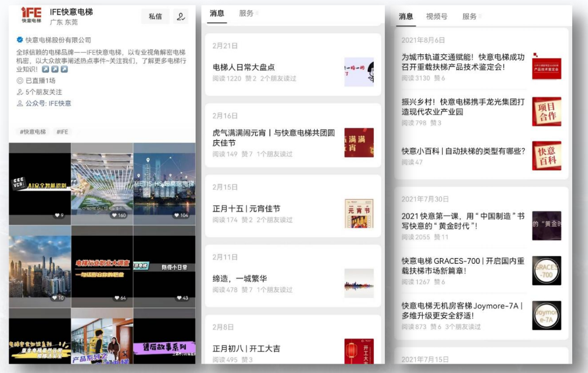Play the 陈恒小日常 video
Screen dimensions: 588x373
[x=164, y=267]
